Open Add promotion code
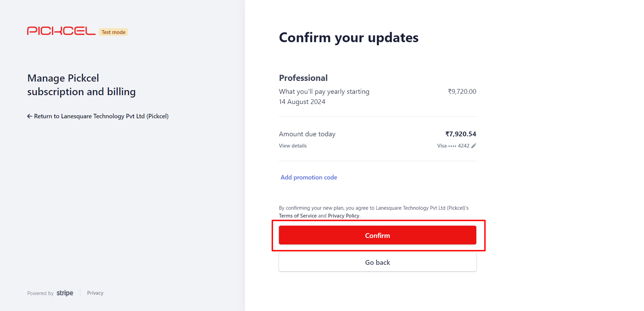 pyautogui.click(x=309, y=177)
